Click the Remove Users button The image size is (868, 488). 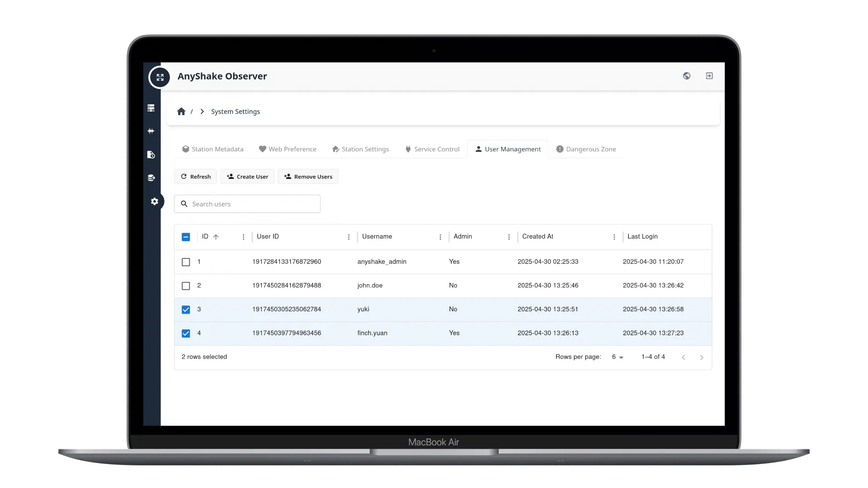pos(308,177)
